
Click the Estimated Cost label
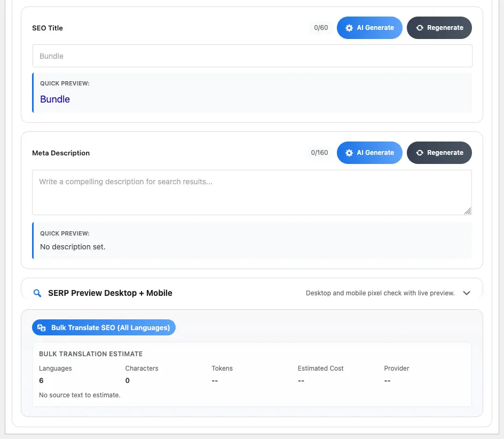320,369
